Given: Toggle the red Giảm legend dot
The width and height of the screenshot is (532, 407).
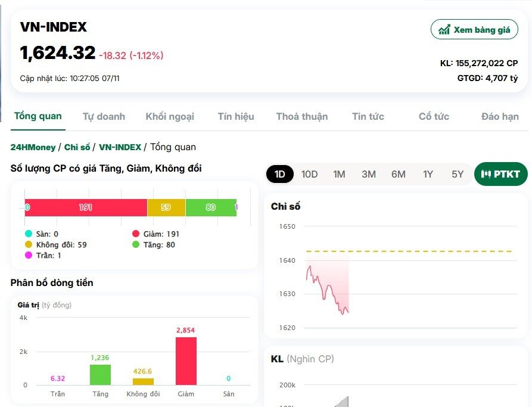Looking at the screenshot, I should point(136,234).
